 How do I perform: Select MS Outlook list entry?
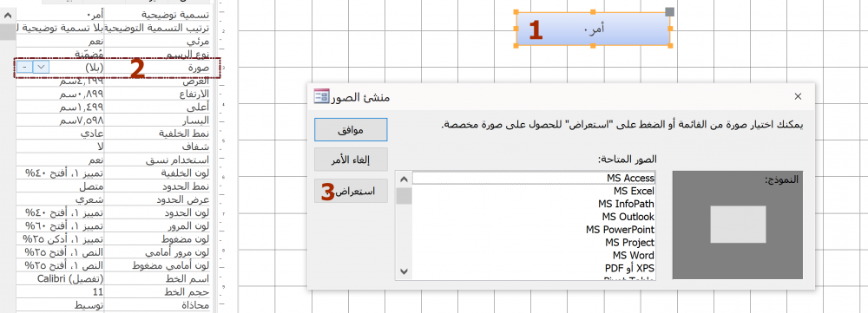[x=628, y=217]
